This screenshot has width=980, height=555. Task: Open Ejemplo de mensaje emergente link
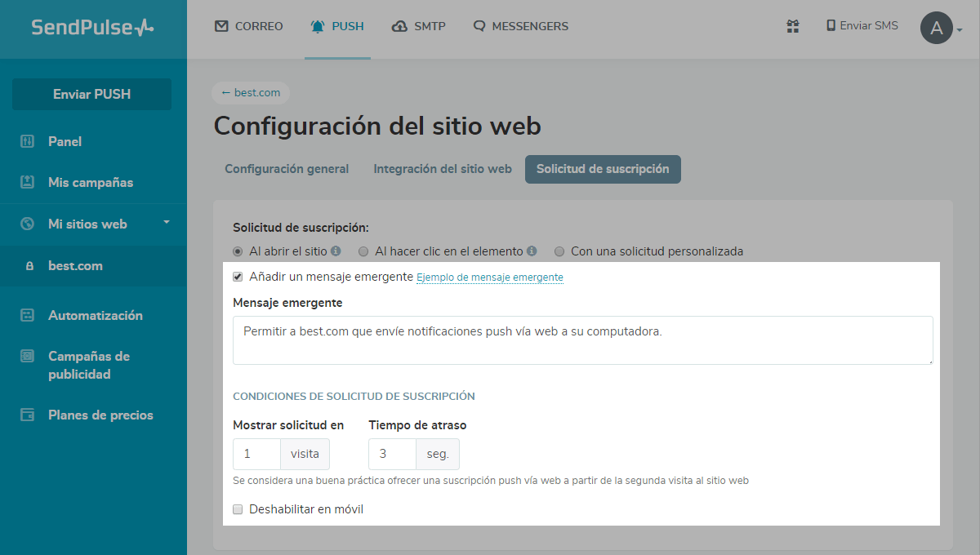click(490, 277)
